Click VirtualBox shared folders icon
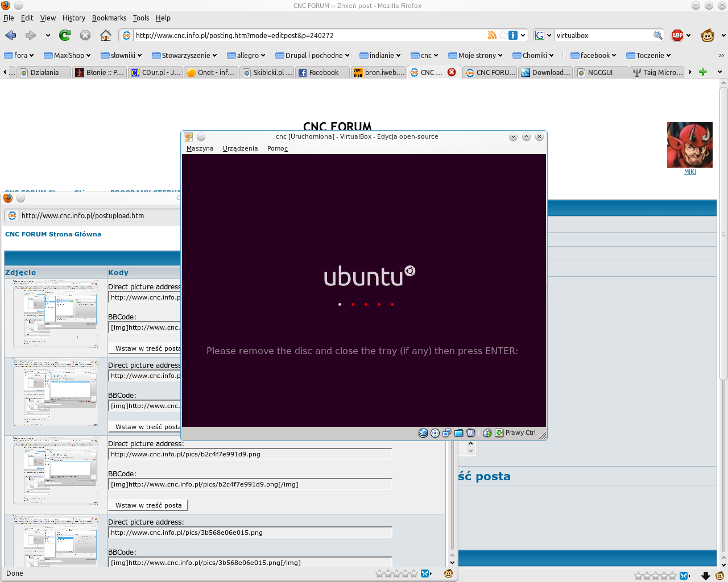Image resolution: width=728 pixels, height=582 pixels. pyautogui.click(x=459, y=433)
